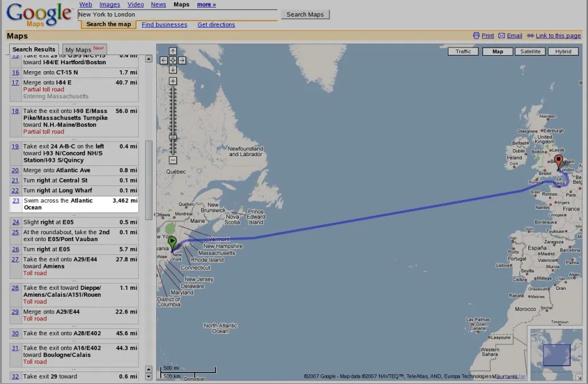Click the Email link
The image size is (588, 384).
(x=514, y=36)
